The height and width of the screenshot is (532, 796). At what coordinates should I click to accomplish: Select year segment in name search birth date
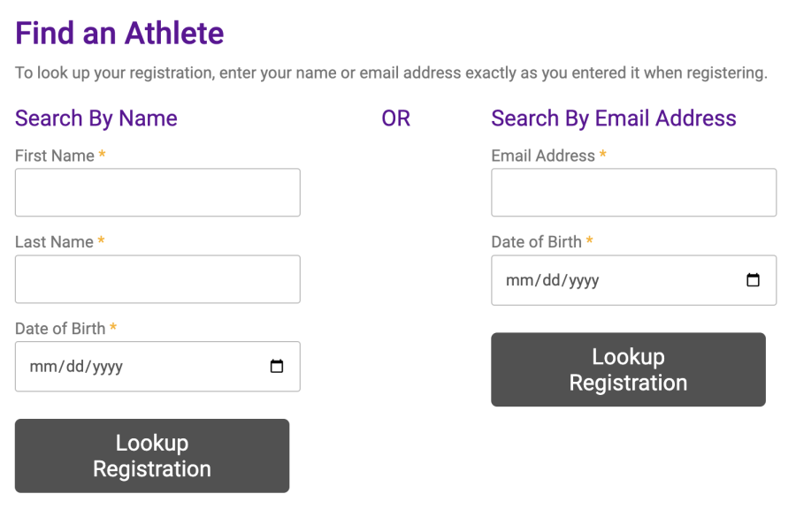[x=107, y=367]
